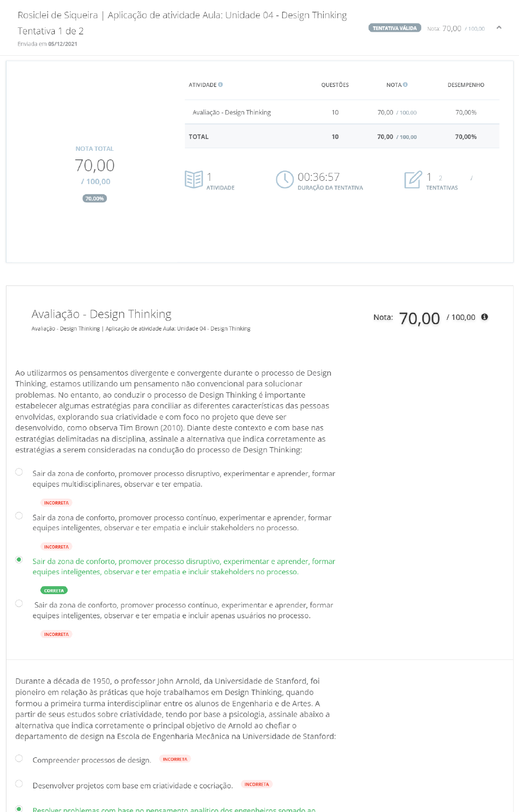
Task: Click the clock icon for attempt duration
Action: pyautogui.click(x=284, y=179)
